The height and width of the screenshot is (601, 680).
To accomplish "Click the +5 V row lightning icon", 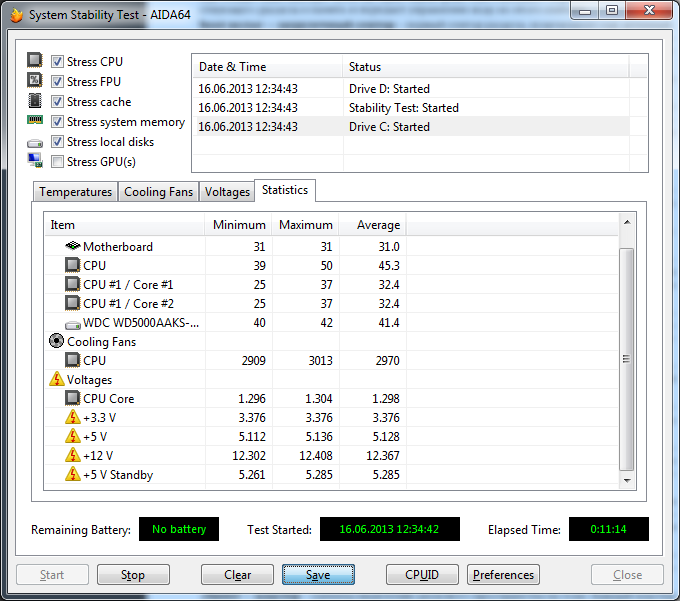I will 73,436.
